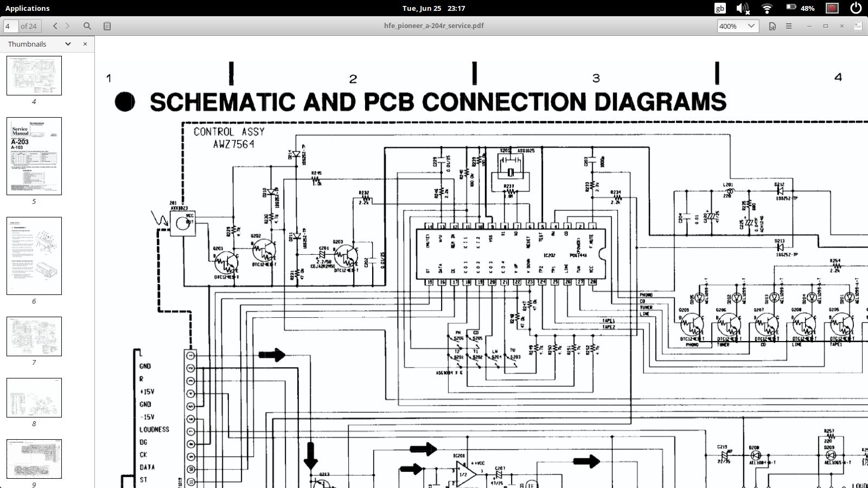Open the Wi-Fi network indicator
The image size is (868, 488).
pos(767,8)
